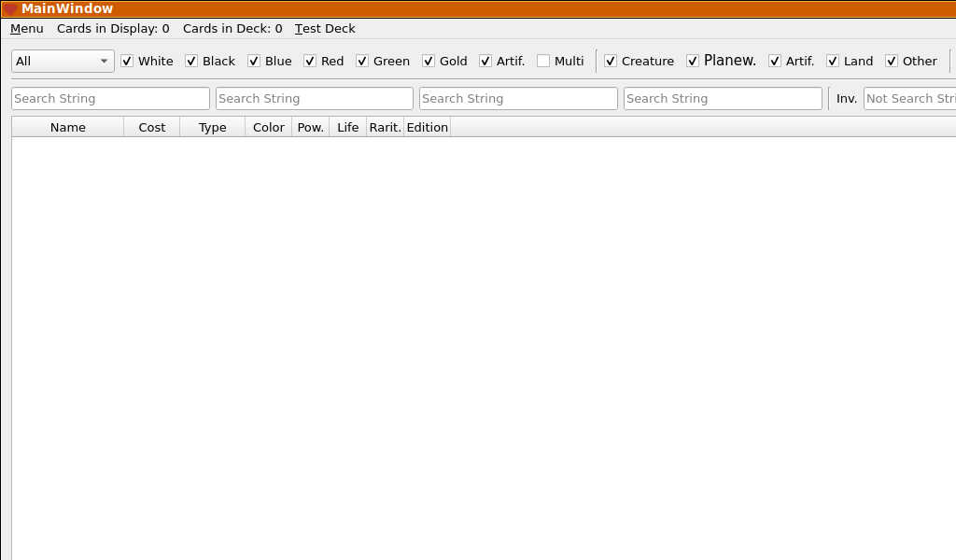The height and width of the screenshot is (560, 956).
Task: Toggle the Green color checkbox
Action: tap(362, 62)
